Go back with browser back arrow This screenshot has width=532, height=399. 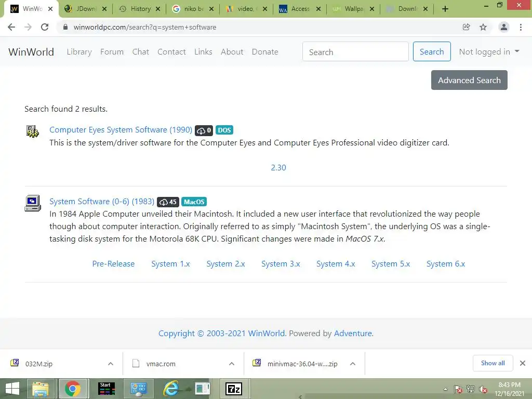(11, 27)
